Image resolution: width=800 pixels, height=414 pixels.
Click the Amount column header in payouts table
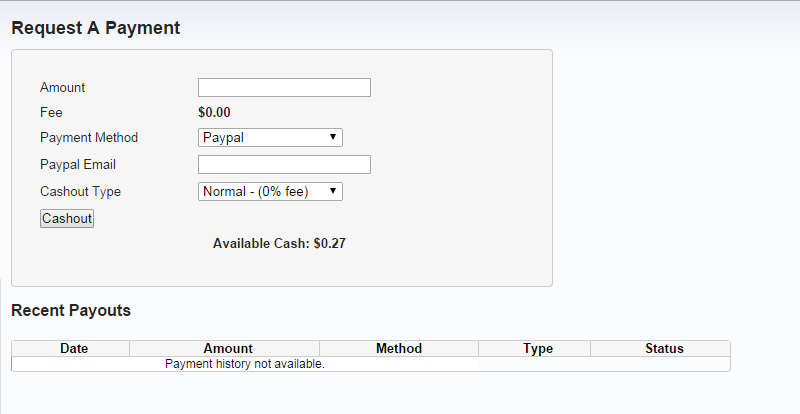[228, 349]
